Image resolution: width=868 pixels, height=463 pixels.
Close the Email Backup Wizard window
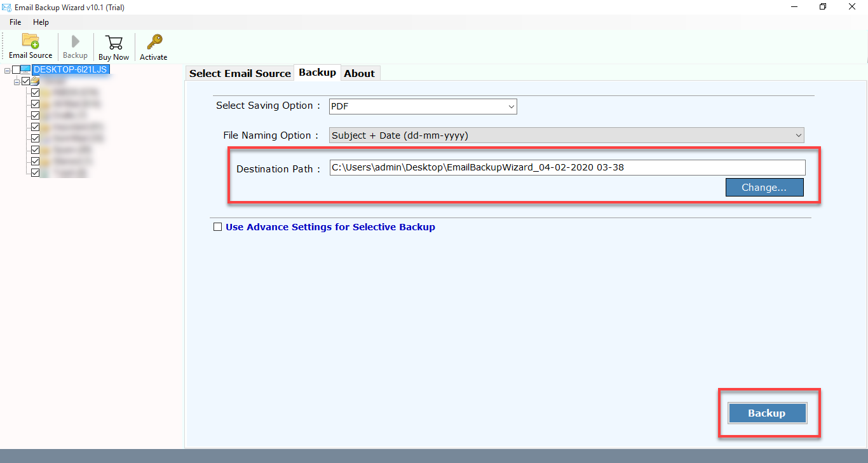coord(853,7)
